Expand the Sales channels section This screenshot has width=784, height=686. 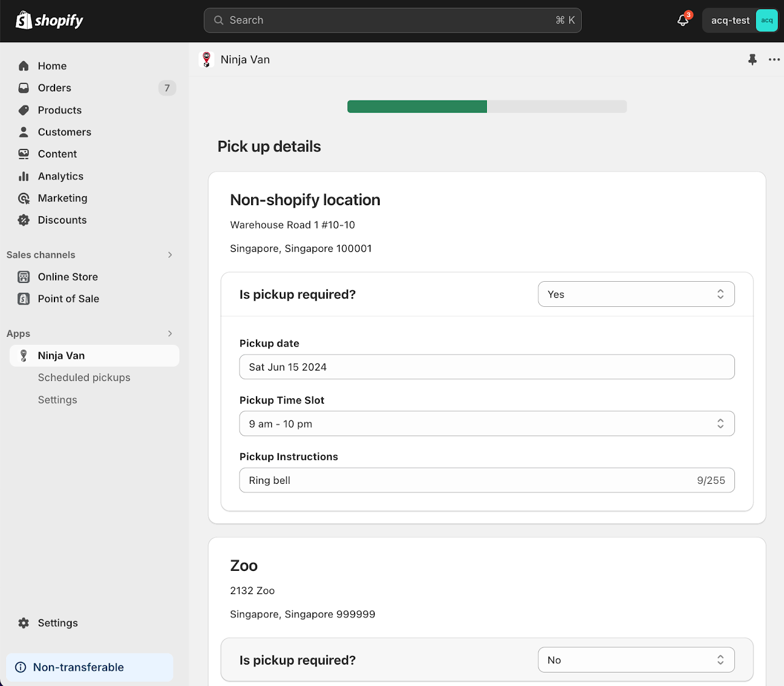click(170, 255)
